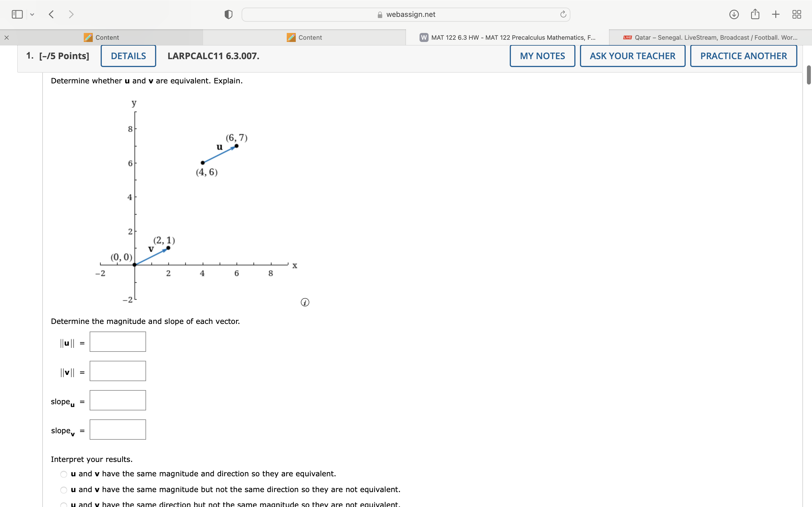This screenshot has width=812, height=507.
Task: Go forward to the next page
Action: click(71, 14)
